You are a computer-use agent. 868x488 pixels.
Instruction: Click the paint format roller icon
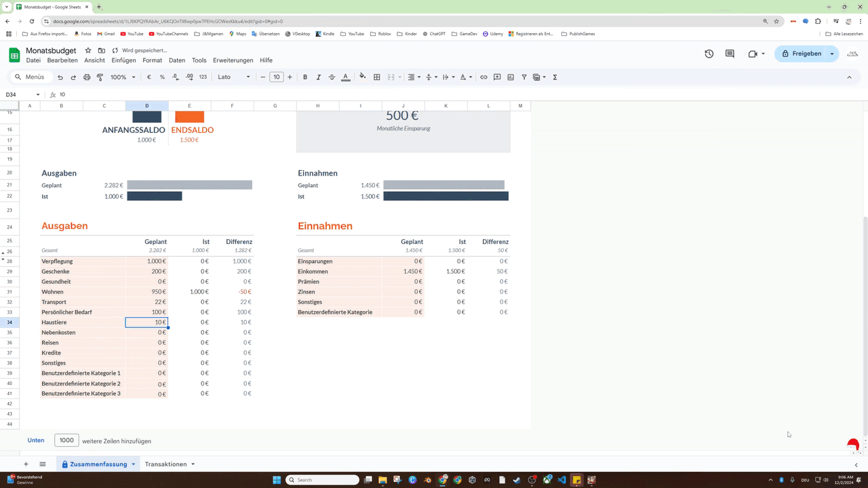point(100,77)
